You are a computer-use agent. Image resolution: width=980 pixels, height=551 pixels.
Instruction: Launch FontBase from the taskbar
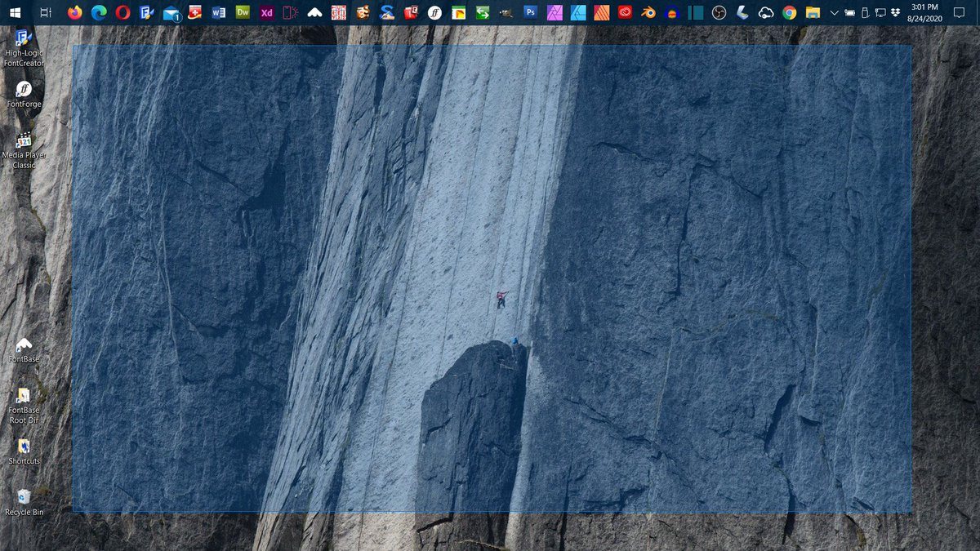314,12
